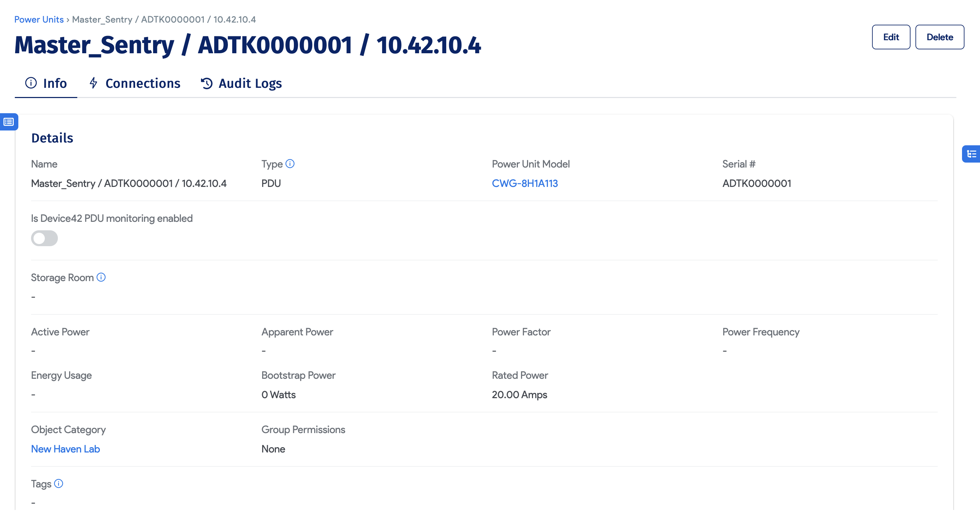Open the CWG-8H1A113 power unit model
Screen dimensions: 980x529
click(x=525, y=183)
